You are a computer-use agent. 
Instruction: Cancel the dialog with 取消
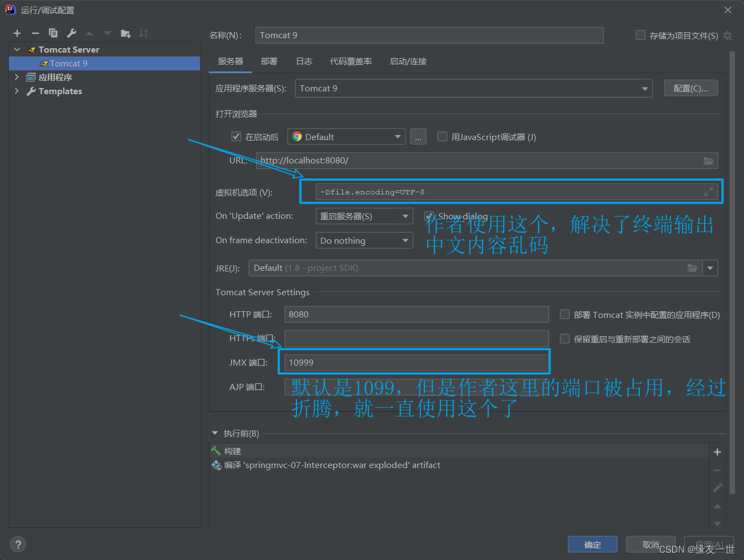point(651,544)
